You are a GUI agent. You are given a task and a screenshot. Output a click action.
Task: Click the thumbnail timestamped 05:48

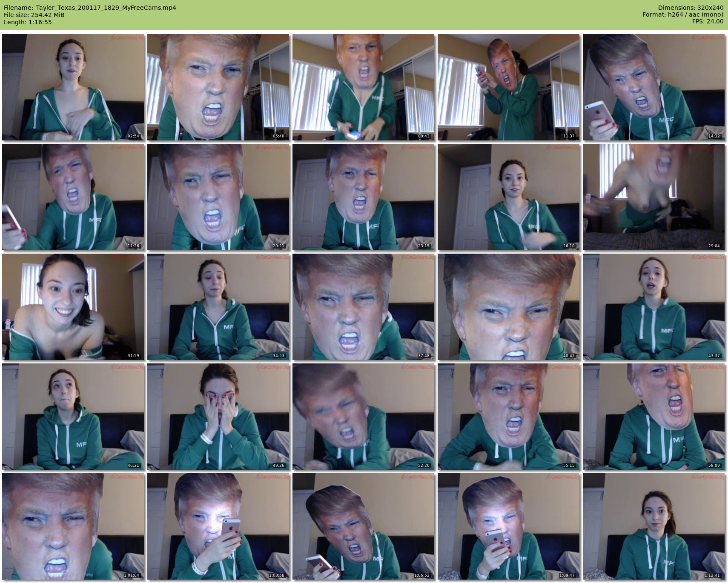click(x=218, y=87)
